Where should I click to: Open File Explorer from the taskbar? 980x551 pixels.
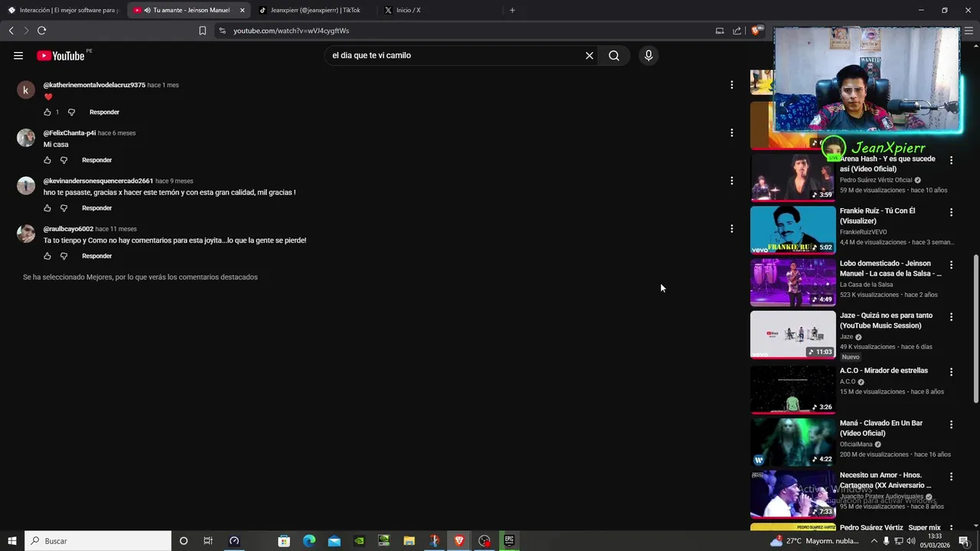point(409,541)
